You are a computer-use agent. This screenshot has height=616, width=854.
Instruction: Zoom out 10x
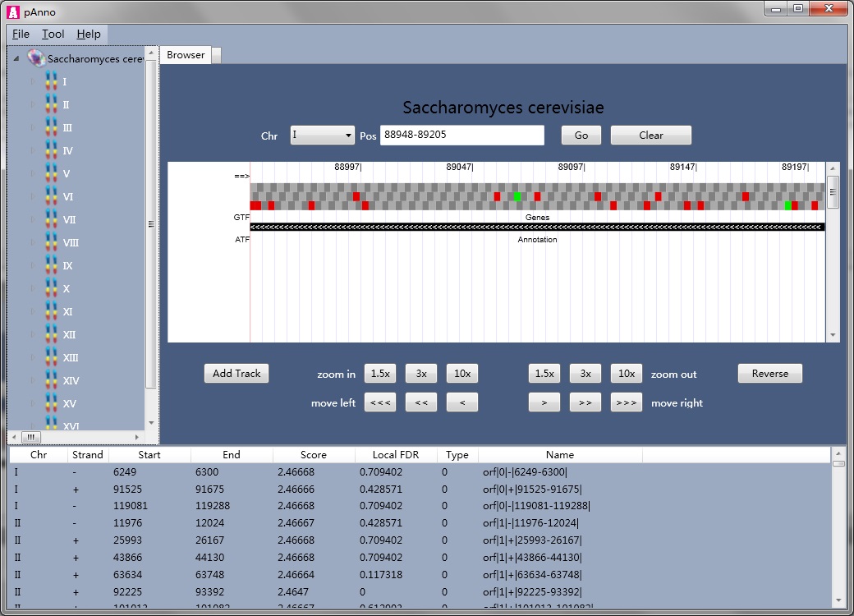(x=627, y=373)
